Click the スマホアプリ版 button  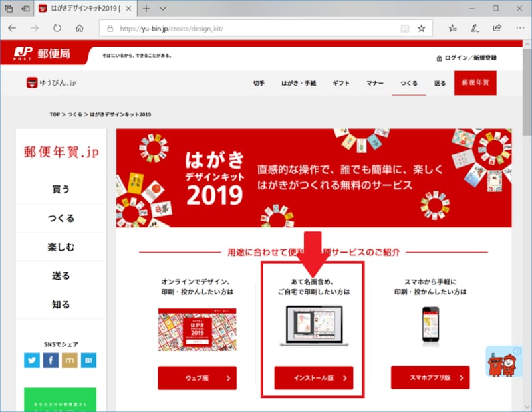coord(430,377)
